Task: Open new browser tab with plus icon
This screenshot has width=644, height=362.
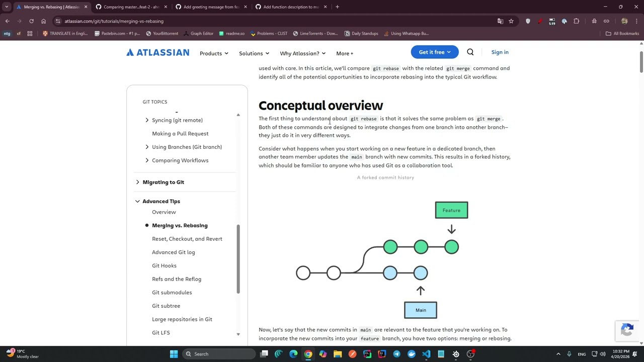Action: pyautogui.click(x=337, y=7)
